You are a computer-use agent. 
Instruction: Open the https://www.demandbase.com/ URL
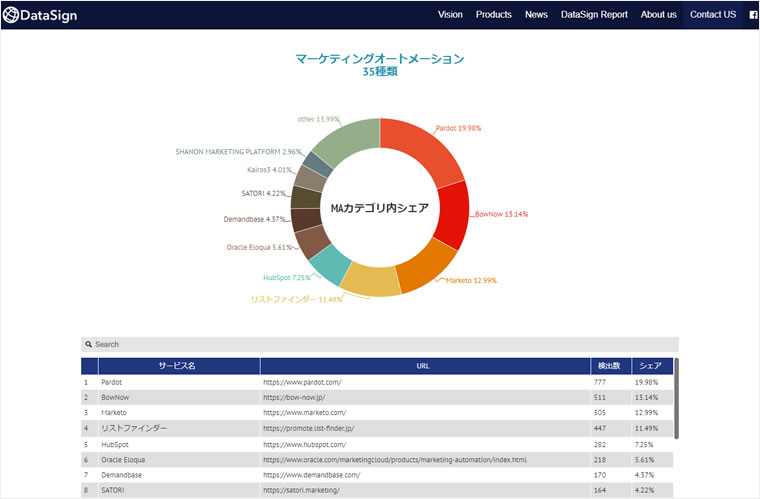312,475
